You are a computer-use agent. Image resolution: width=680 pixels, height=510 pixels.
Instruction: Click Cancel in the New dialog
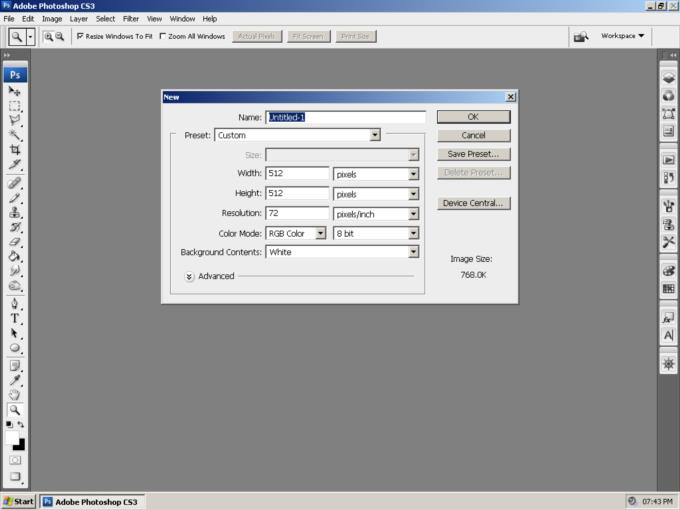pyautogui.click(x=473, y=135)
